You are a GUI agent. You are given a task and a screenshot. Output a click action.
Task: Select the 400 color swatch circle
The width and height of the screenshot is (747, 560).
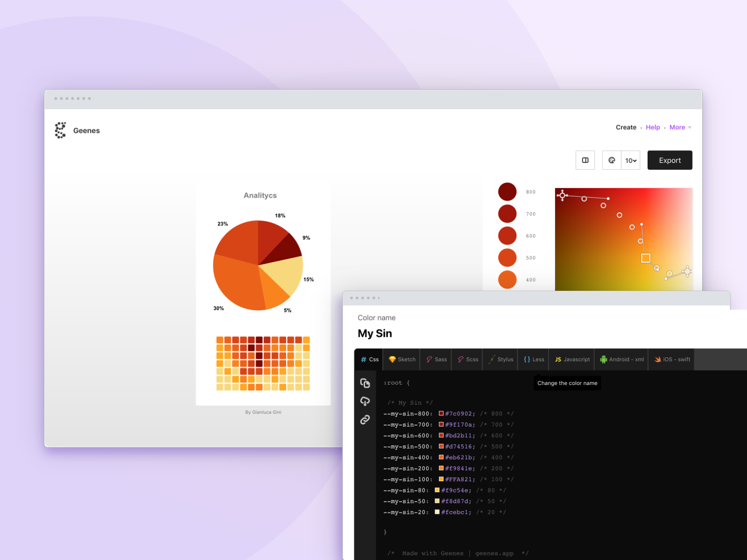tap(507, 280)
